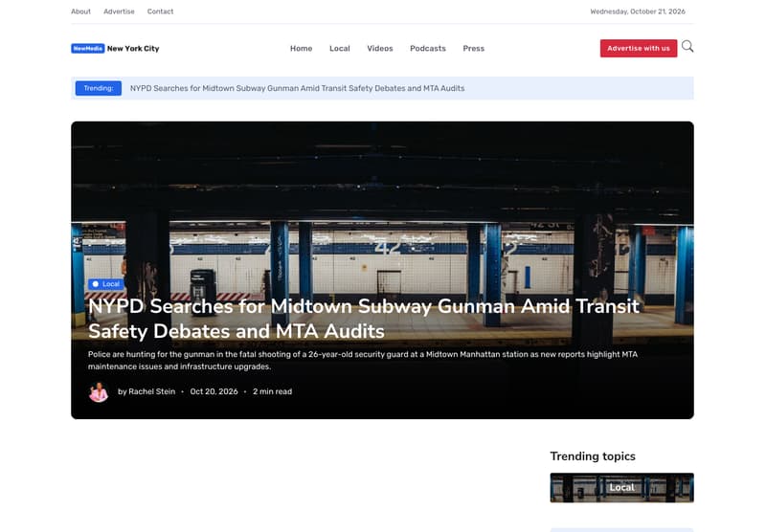Click the author name Rachel Stein
The width and height of the screenshot is (766, 532).
152,391
